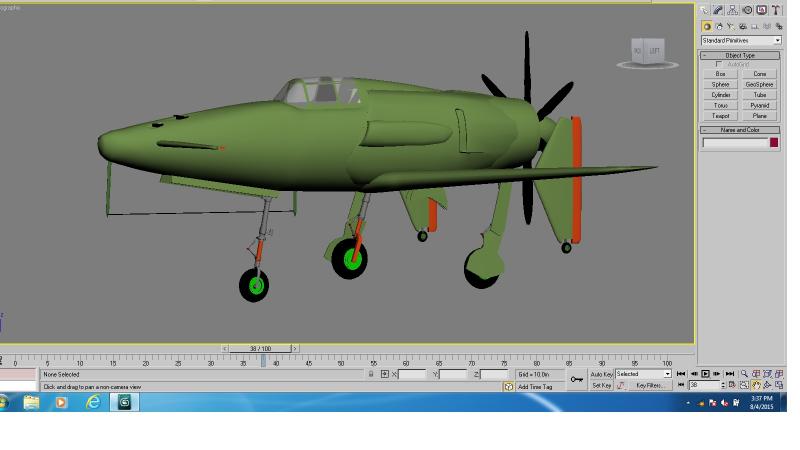Jump to the end frame

[x=730, y=374]
